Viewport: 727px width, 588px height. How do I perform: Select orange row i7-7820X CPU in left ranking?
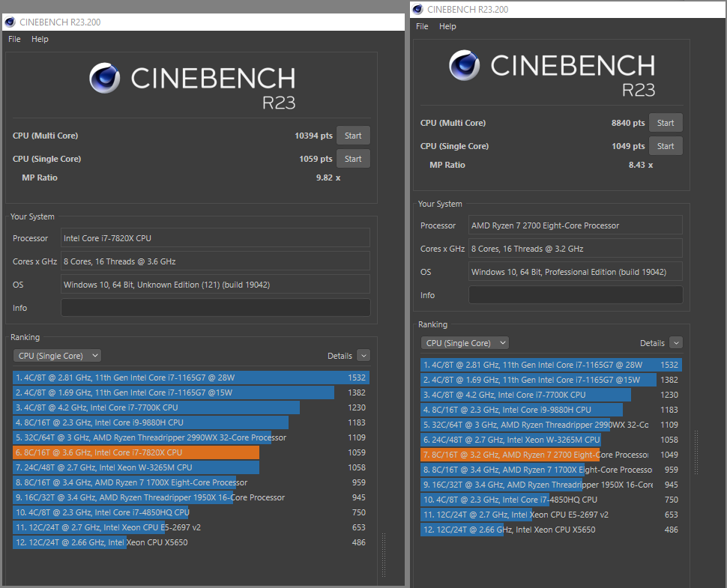coord(191,452)
